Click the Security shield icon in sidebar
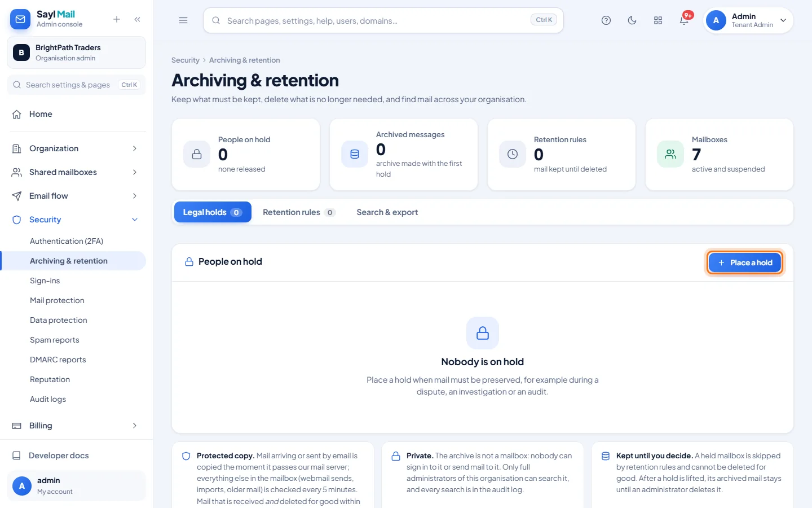 [17, 220]
